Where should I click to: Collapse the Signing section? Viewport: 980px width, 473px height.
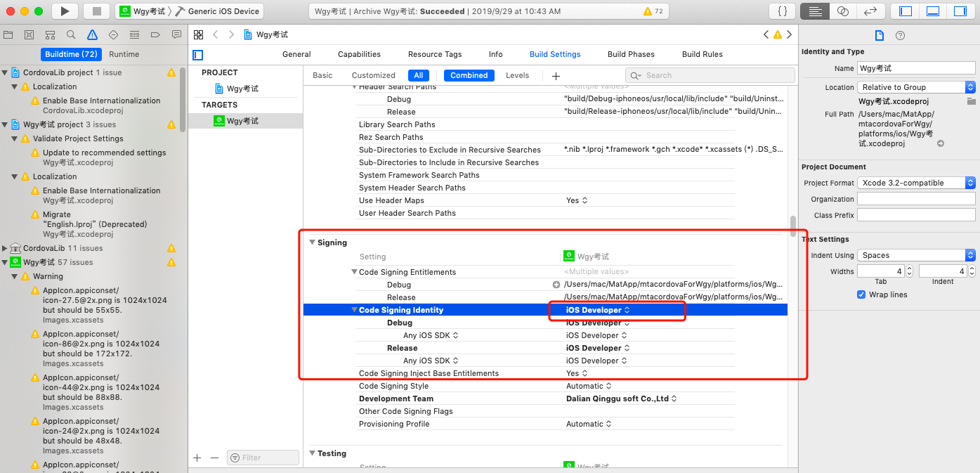point(312,242)
